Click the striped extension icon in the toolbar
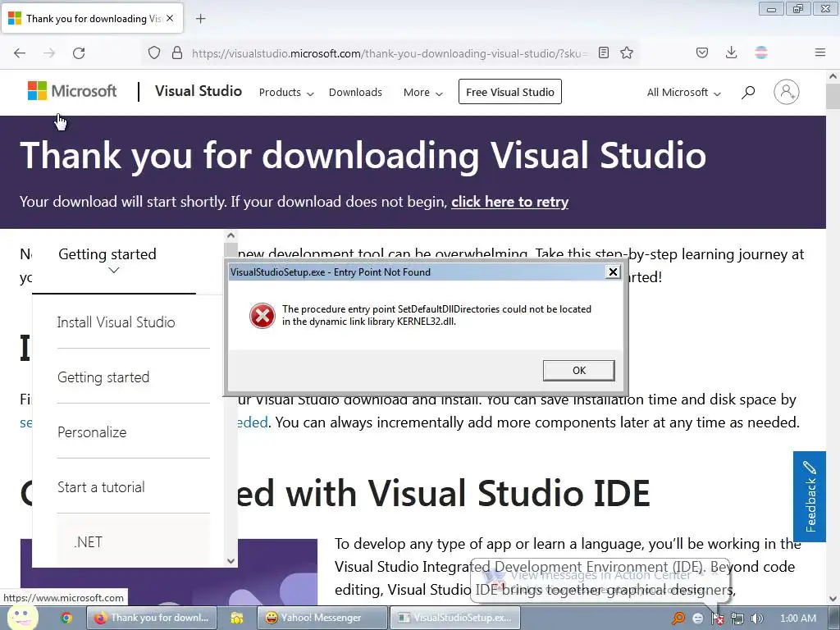The width and height of the screenshot is (840, 630). pyautogui.click(x=761, y=53)
